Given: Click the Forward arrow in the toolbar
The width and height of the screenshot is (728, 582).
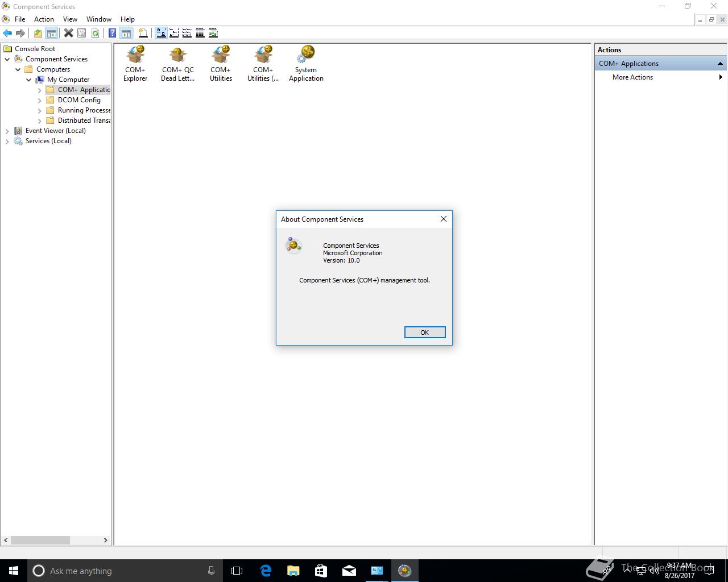Looking at the screenshot, I should coord(20,33).
